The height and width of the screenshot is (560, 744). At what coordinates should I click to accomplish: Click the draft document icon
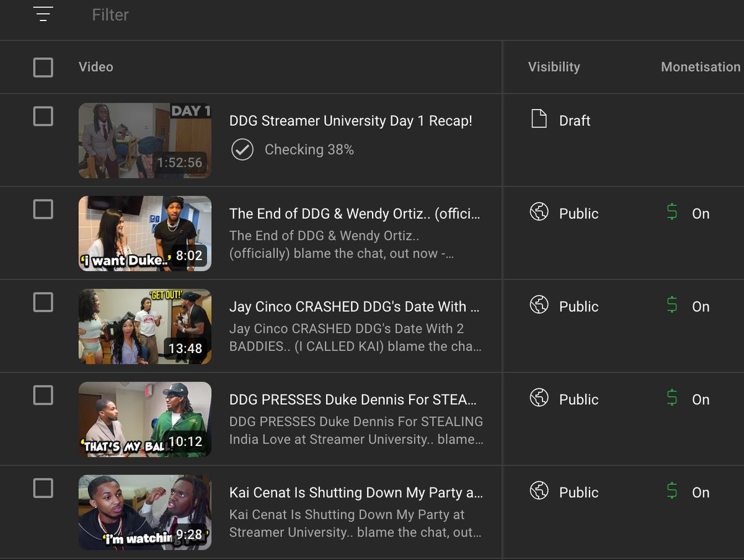(539, 118)
